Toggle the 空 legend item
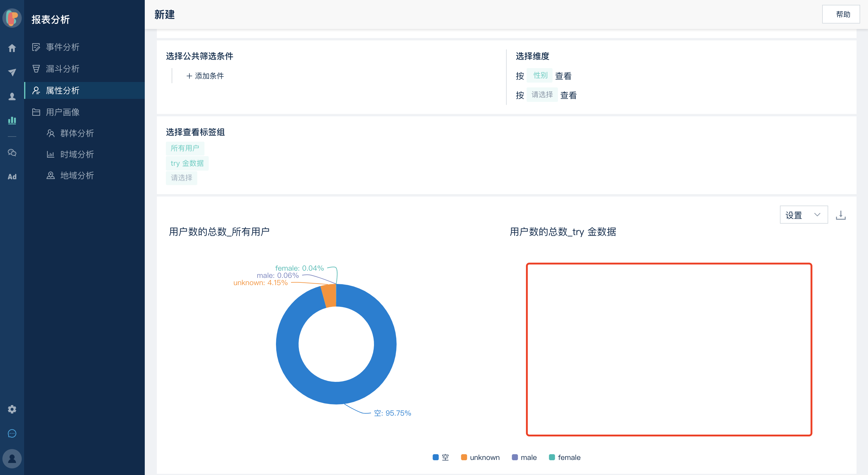The width and height of the screenshot is (868, 475). (x=441, y=457)
